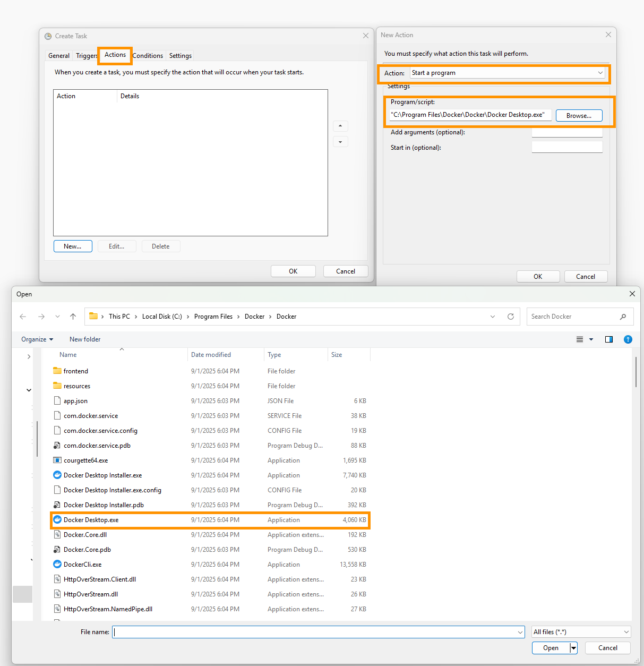This screenshot has width=644, height=666.
Task: Expand the top navigation pane chevron
Action: pos(29,357)
